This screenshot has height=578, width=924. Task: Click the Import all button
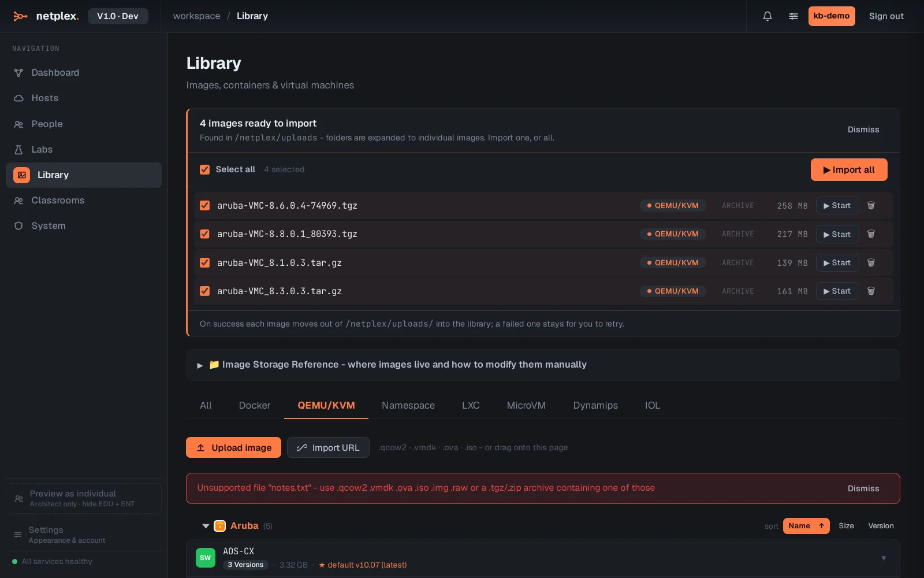click(849, 170)
